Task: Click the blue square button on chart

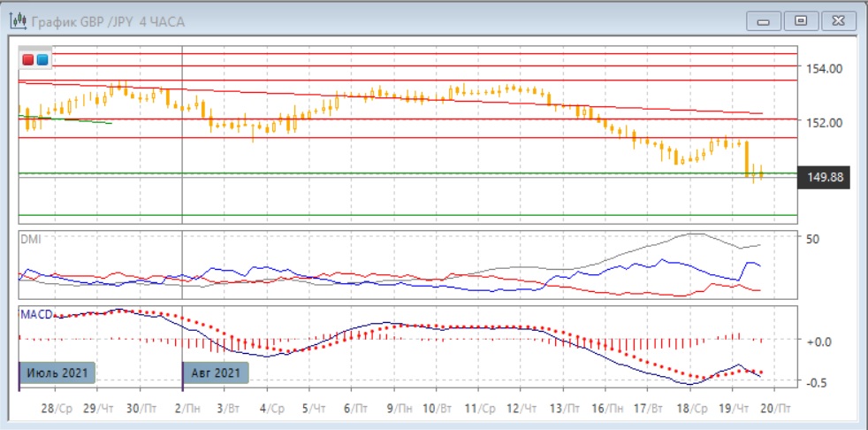Action: 42,59
